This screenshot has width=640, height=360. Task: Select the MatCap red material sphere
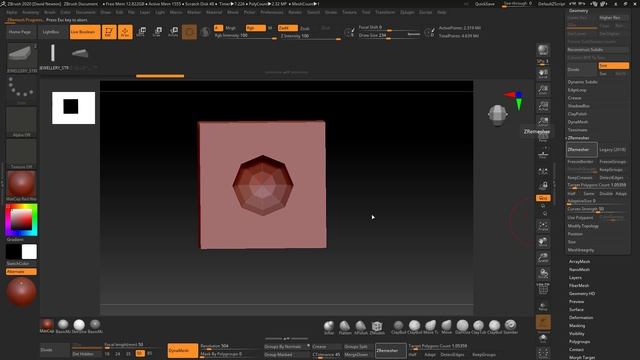pos(21,184)
